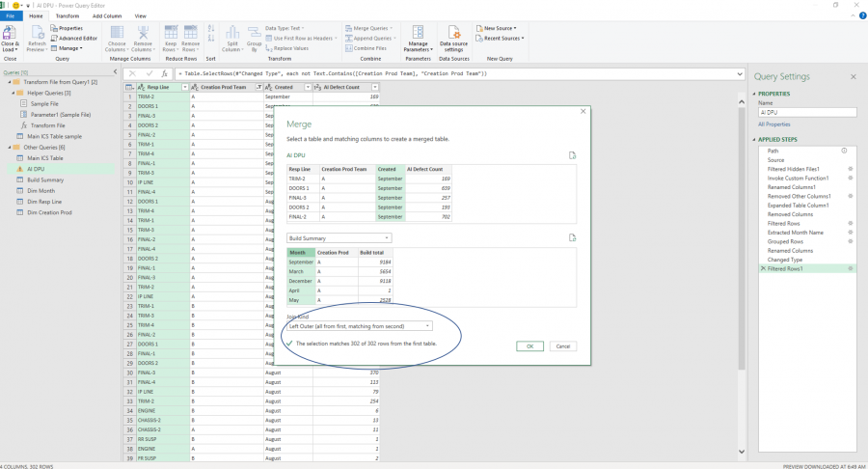Select the Changed Type applied step
Image resolution: width=868 pixels, height=469 pixels.
(784, 260)
